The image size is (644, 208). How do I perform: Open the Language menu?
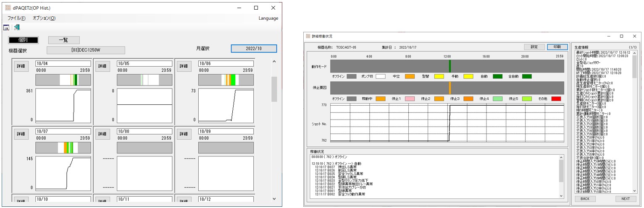click(x=268, y=18)
